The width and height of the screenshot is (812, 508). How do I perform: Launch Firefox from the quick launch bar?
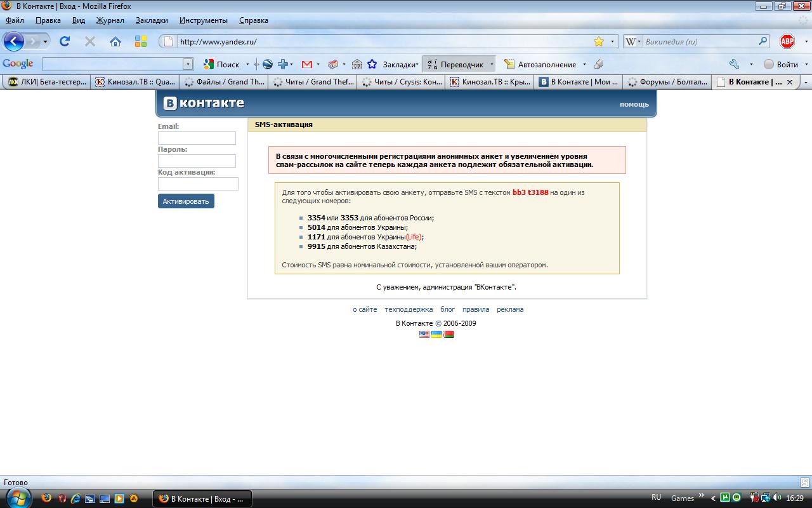pyautogui.click(x=46, y=498)
